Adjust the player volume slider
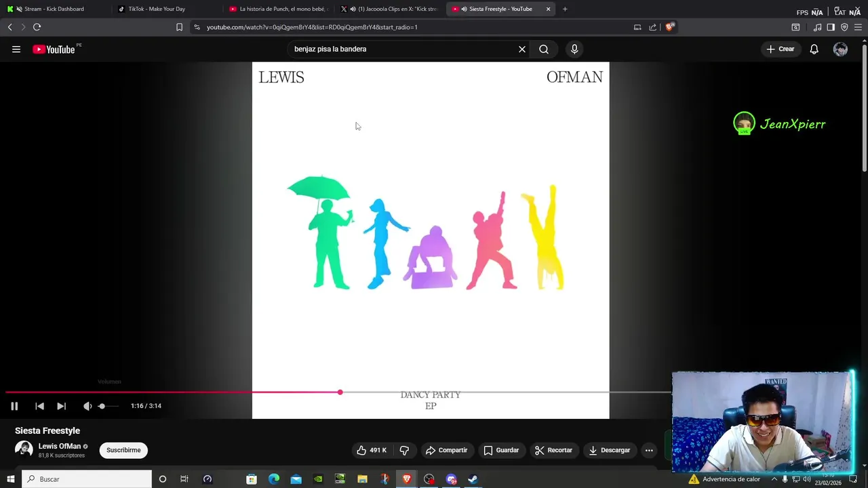This screenshot has width=868, height=488. 108,406
